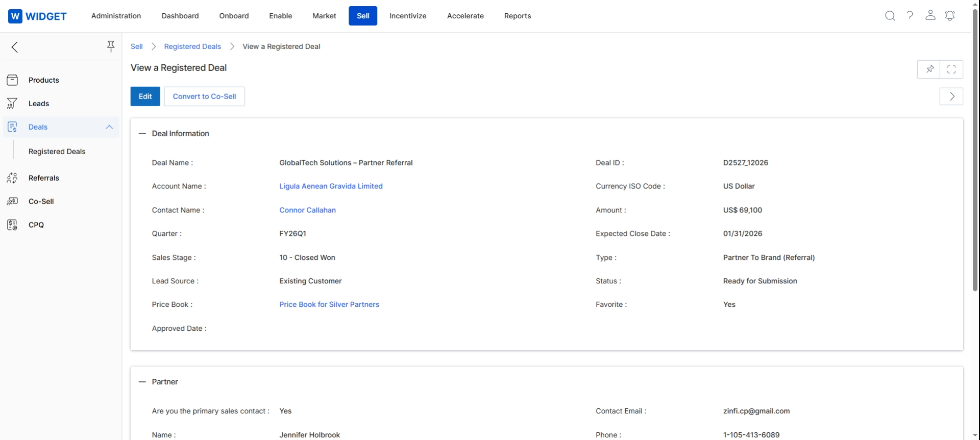
Task: Open the user profile icon
Action: [x=930, y=15]
